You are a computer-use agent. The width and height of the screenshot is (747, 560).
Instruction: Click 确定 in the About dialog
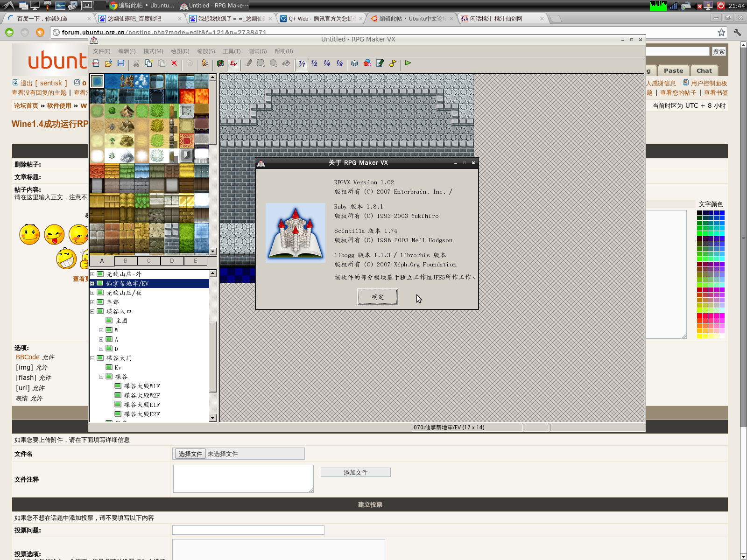pyautogui.click(x=378, y=297)
